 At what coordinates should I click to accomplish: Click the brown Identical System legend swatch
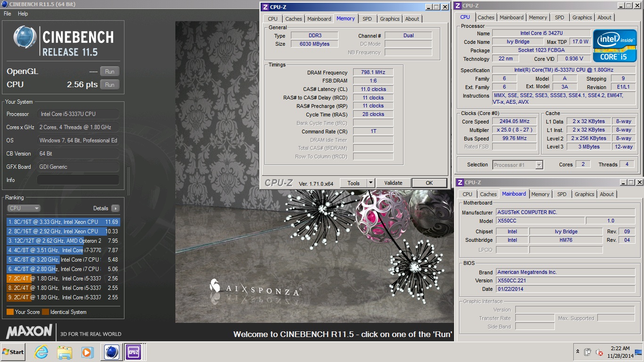[x=45, y=312]
